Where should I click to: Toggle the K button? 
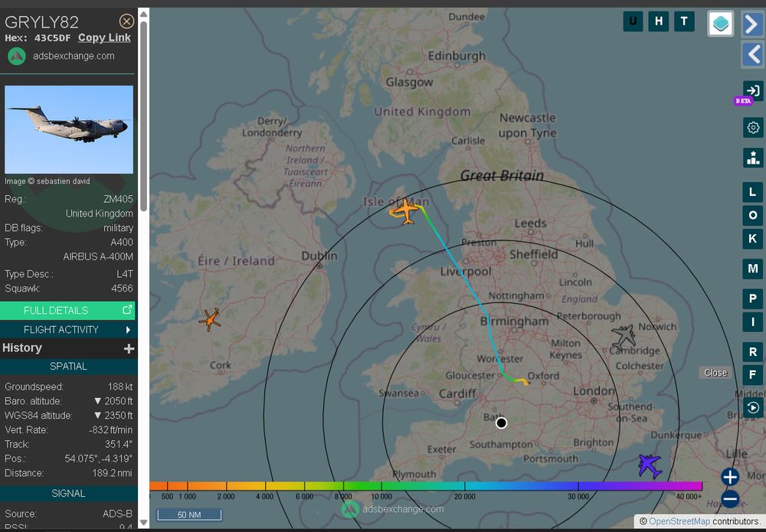[x=753, y=239]
